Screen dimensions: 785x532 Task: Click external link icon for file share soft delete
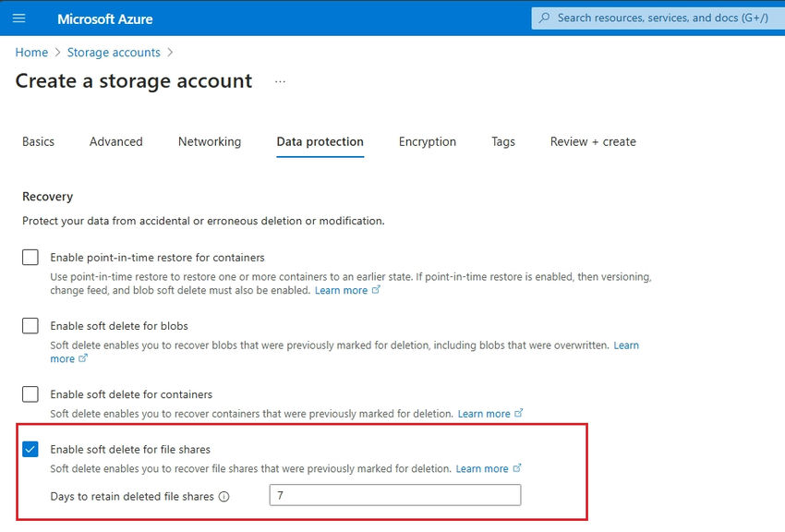click(517, 468)
